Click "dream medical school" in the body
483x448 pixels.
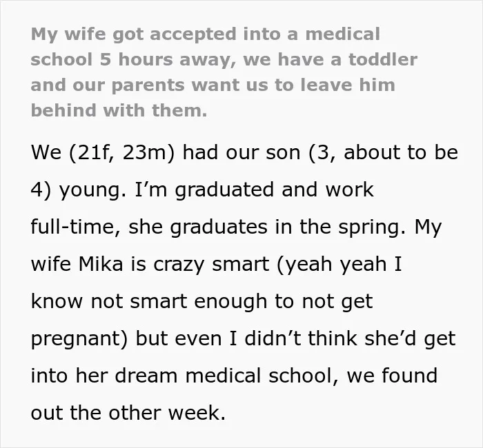(x=225, y=376)
